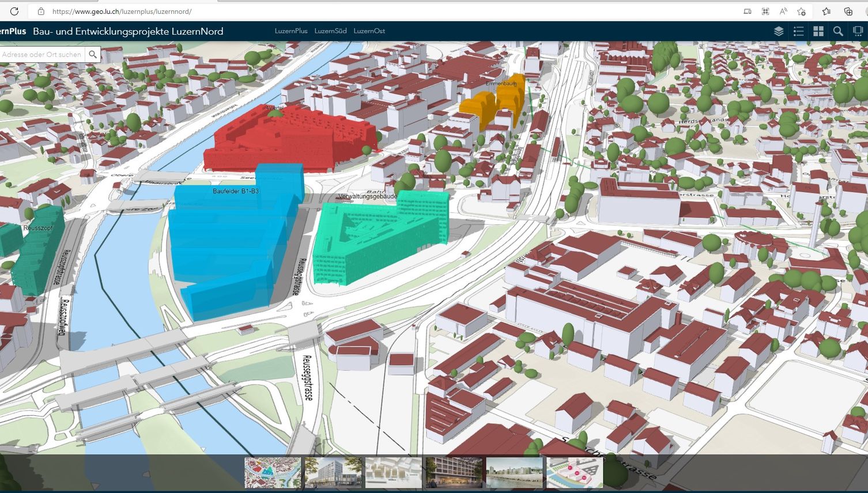The width and height of the screenshot is (868, 493).
Task: Click the Baufelder B1-B3 map label
Action: pos(236,191)
